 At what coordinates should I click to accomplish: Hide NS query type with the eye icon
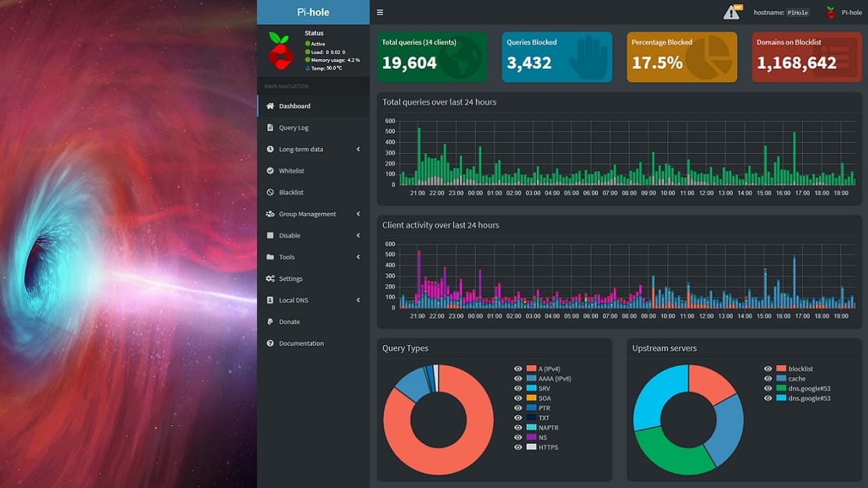click(518, 437)
